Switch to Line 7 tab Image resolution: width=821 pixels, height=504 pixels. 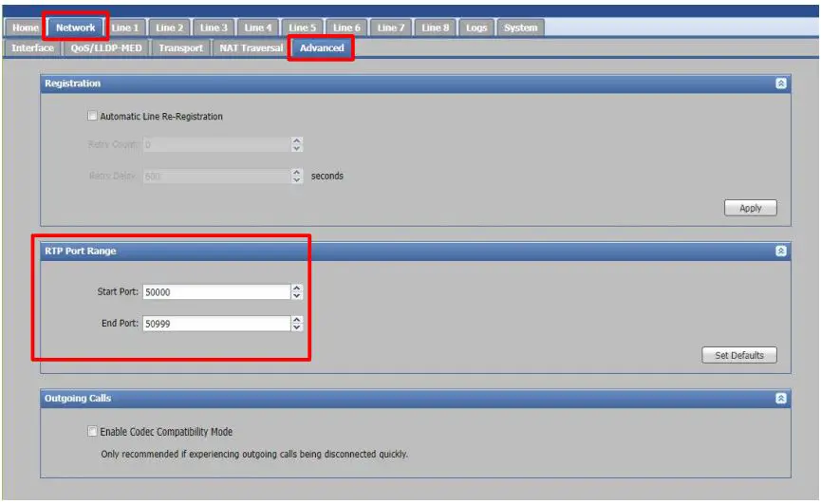coord(391,28)
